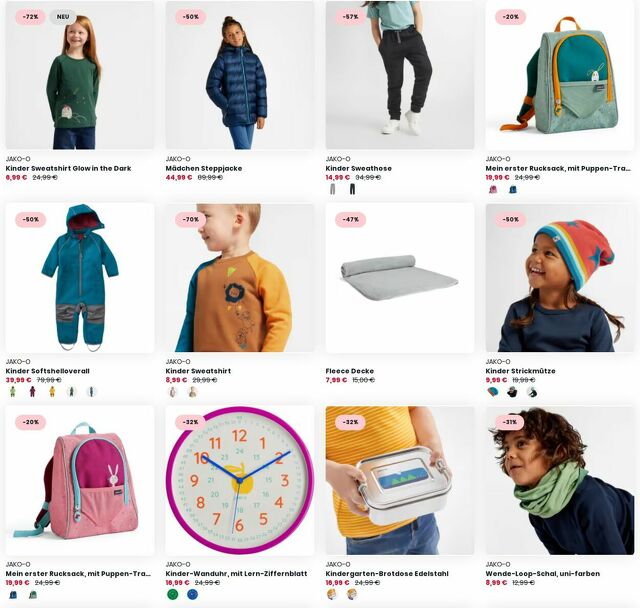Image resolution: width=640 pixels, height=608 pixels.
Task: Select blue color swatch under Kinder-Wanduhr
Action: (192, 595)
